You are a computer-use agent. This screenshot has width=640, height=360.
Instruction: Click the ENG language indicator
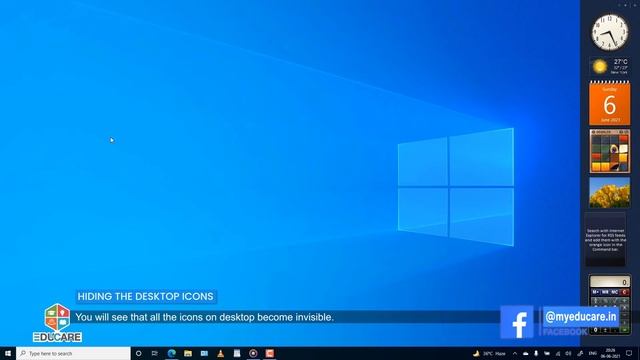(x=593, y=353)
